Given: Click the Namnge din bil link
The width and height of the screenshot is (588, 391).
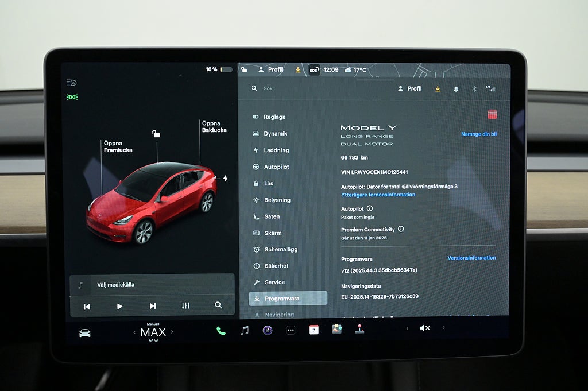Looking at the screenshot, I should coord(478,134).
